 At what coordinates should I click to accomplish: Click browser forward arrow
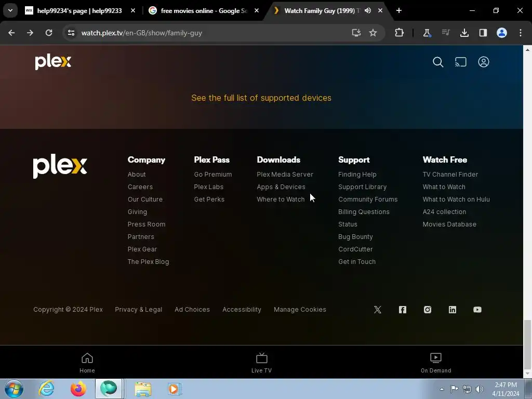pos(30,33)
